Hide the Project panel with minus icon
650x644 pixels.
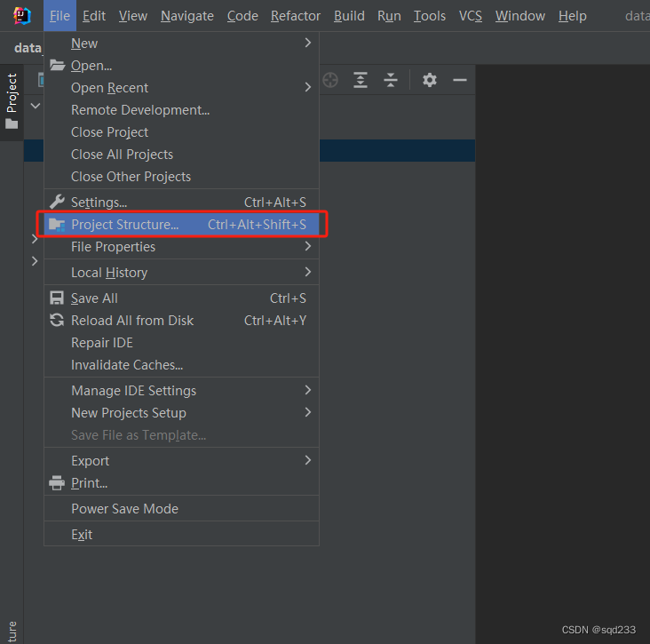click(460, 80)
